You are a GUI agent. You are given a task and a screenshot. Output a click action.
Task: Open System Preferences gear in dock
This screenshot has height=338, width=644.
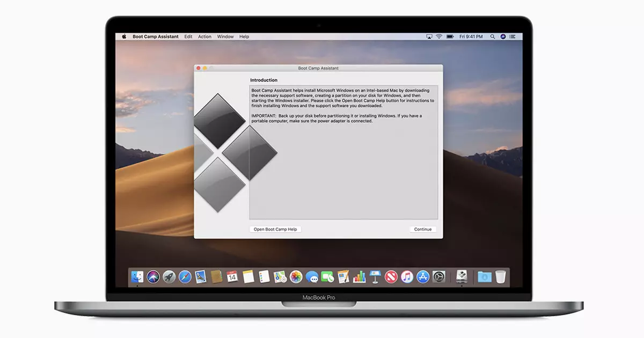coord(439,277)
